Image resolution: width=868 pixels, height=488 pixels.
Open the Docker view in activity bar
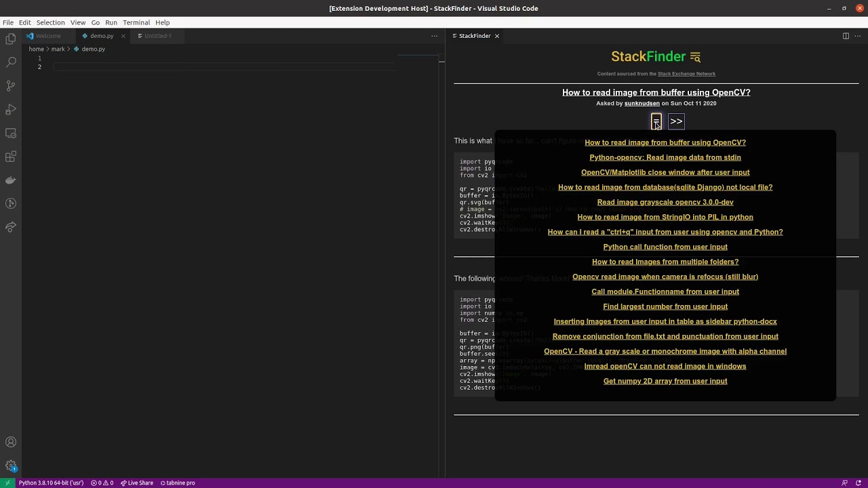coord(11,180)
